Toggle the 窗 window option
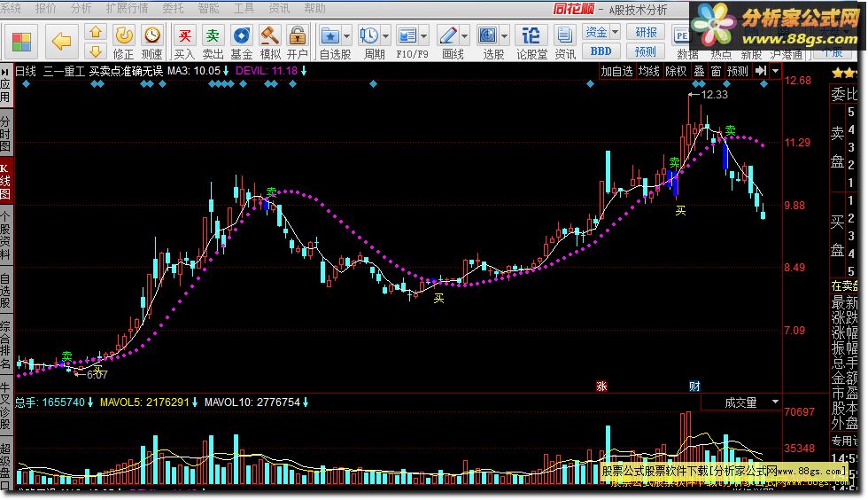The image size is (868, 500). 716,71
